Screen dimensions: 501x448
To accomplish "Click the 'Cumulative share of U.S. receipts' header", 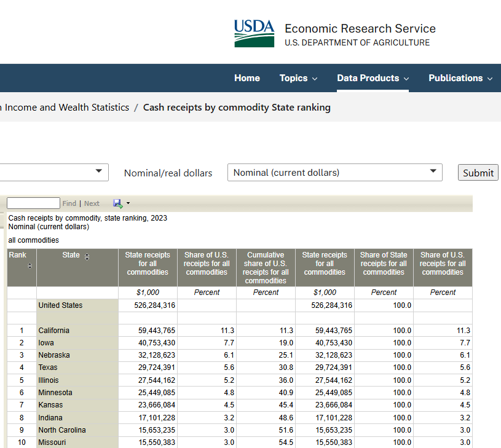I will click(266, 267).
